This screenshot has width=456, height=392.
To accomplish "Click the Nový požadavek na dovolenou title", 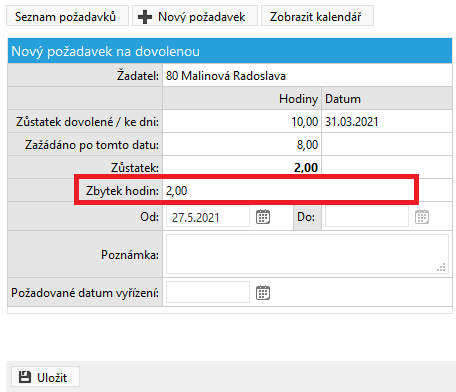I will tap(105, 51).
